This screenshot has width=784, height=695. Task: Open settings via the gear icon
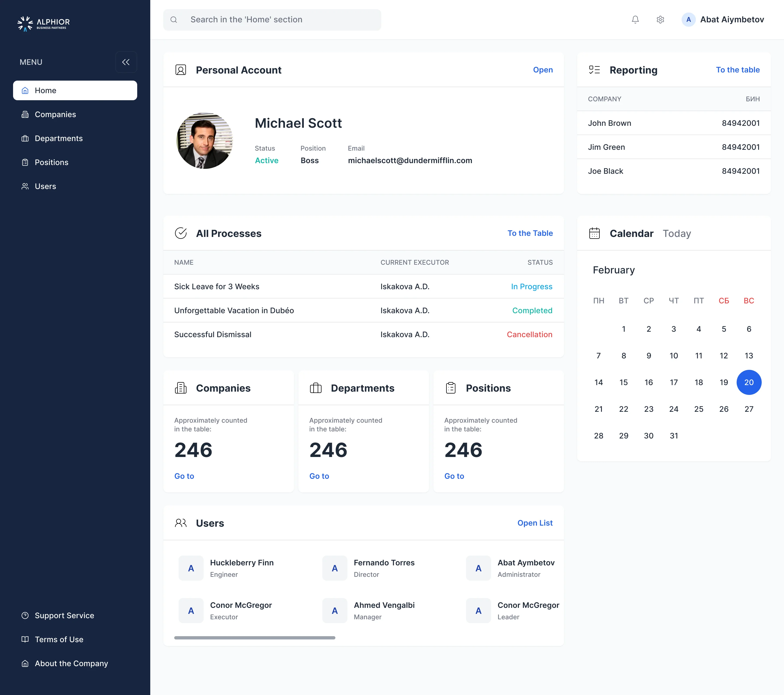tap(660, 20)
